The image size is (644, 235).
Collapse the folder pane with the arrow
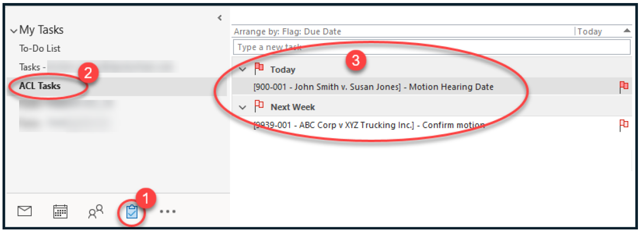click(219, 18)
